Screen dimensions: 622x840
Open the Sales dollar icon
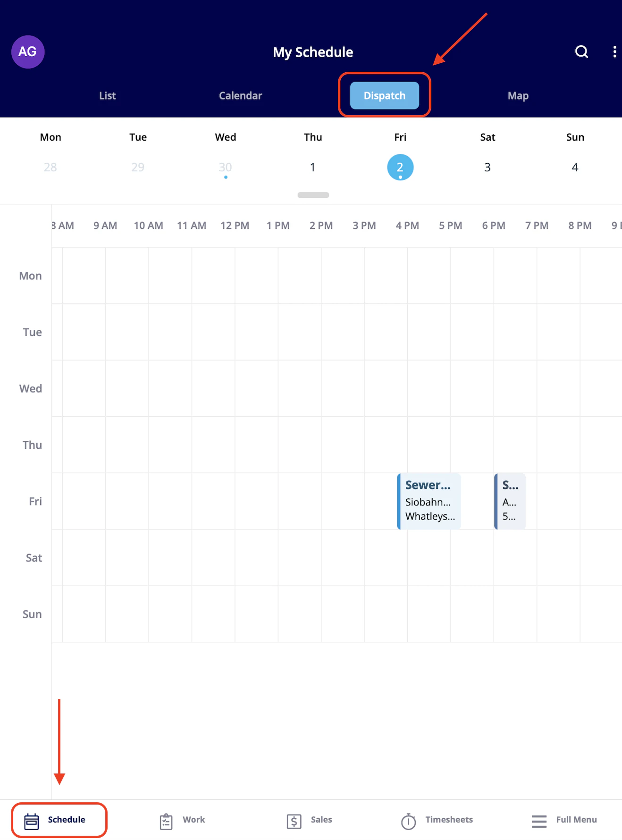click(294, 821)
